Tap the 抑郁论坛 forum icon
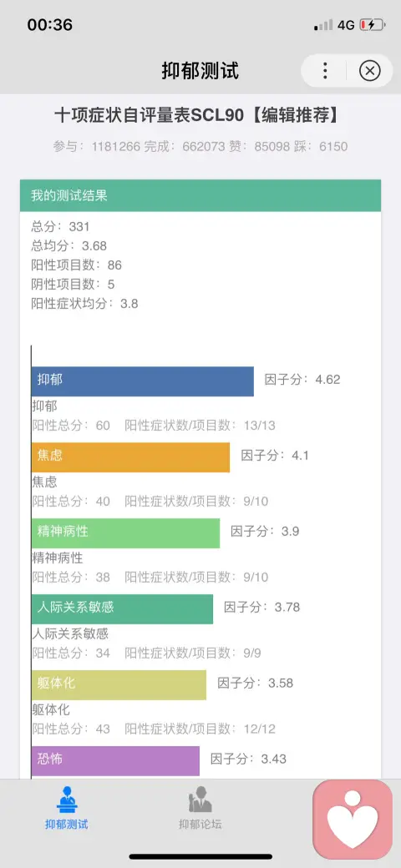The height and width of the screenshot is (868, 401). pos(200,800)
